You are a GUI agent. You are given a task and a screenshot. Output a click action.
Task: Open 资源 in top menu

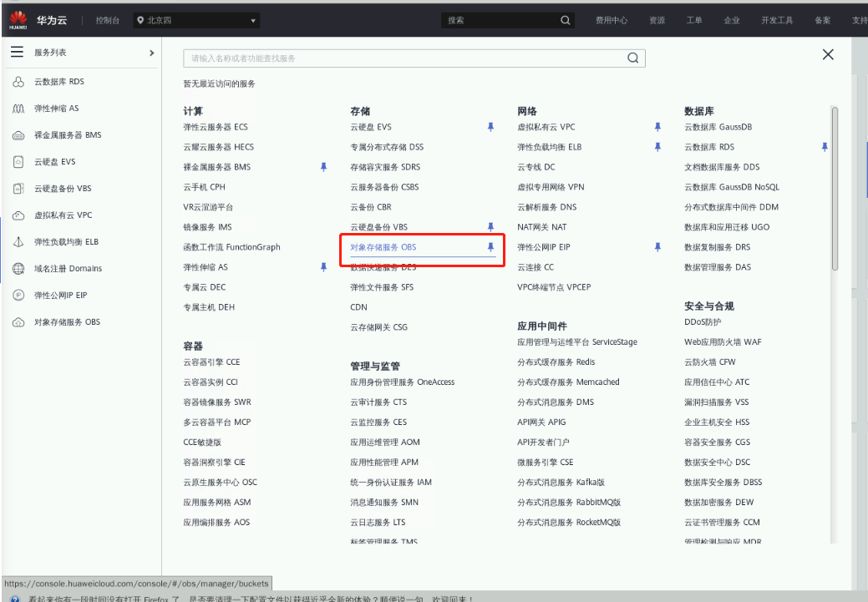pyautogui.click(x=657, y=20)
